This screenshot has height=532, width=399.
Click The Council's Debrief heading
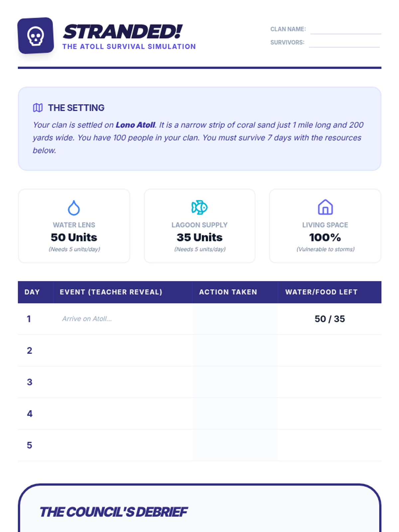pyautogui.click(x=114, y=512)
